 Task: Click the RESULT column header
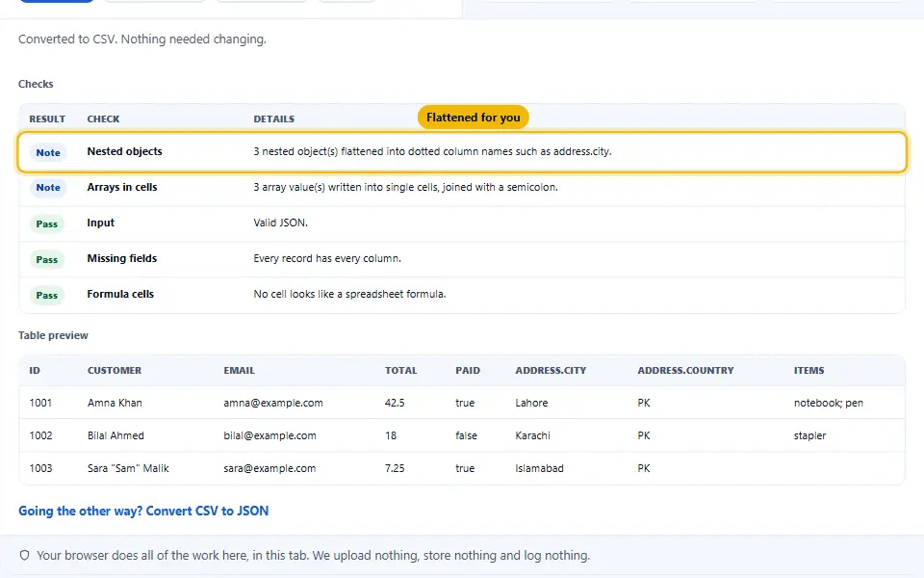click(47, 118)
